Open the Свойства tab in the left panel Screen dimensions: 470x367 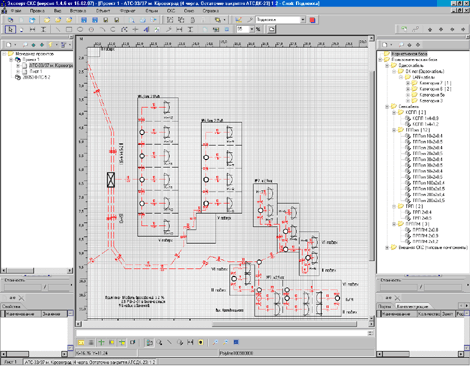11,306
